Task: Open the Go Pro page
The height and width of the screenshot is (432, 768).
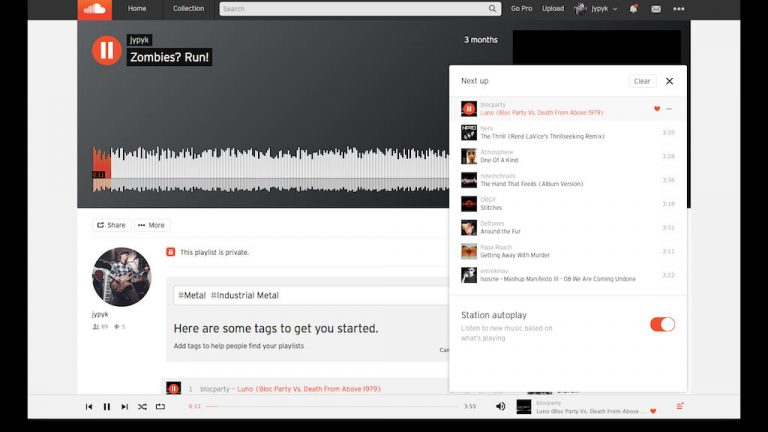Action: pos(521,9)
